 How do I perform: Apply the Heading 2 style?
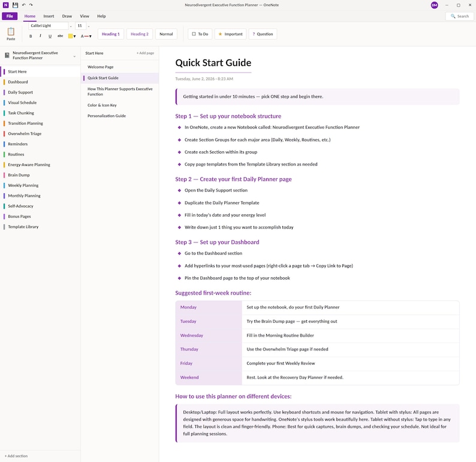(140, 34)
